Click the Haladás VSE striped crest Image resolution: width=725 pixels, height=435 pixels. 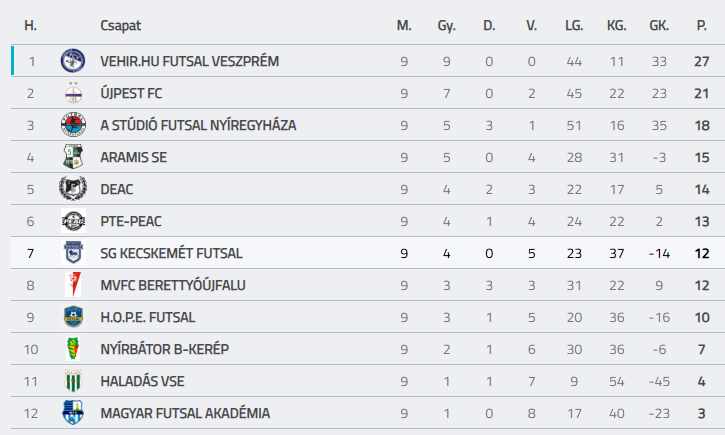[73, 381]
